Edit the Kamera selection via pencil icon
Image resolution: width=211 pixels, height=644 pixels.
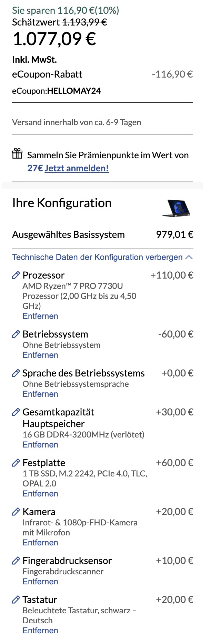click(x=16, y=512)
